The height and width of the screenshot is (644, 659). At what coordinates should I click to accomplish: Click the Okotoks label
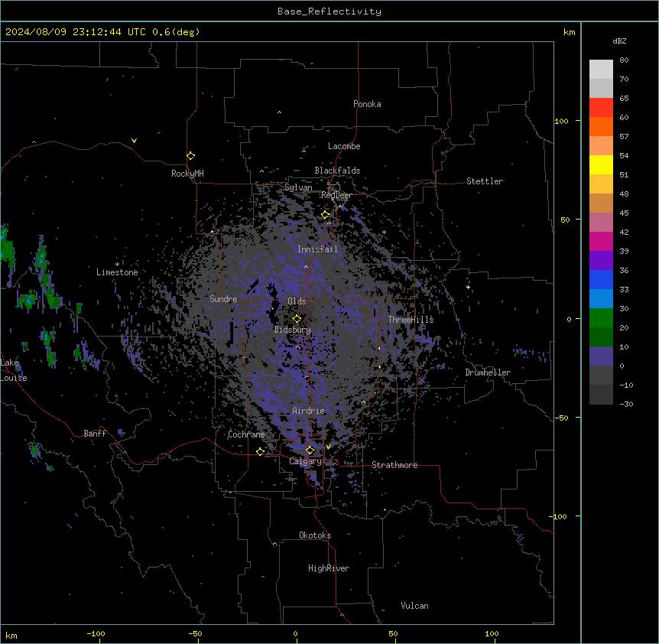[315, 535]
